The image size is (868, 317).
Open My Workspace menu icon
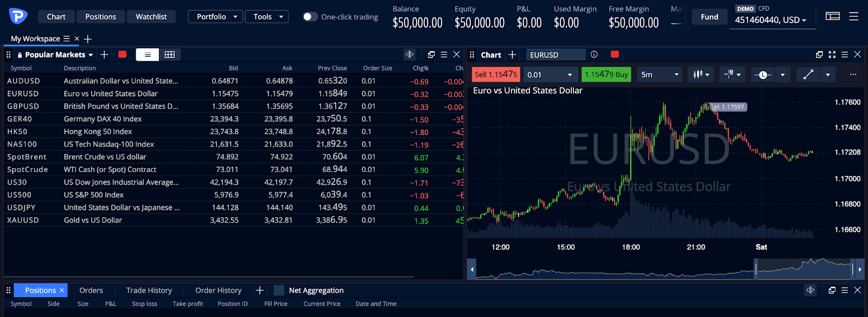(x=66, y=39)
